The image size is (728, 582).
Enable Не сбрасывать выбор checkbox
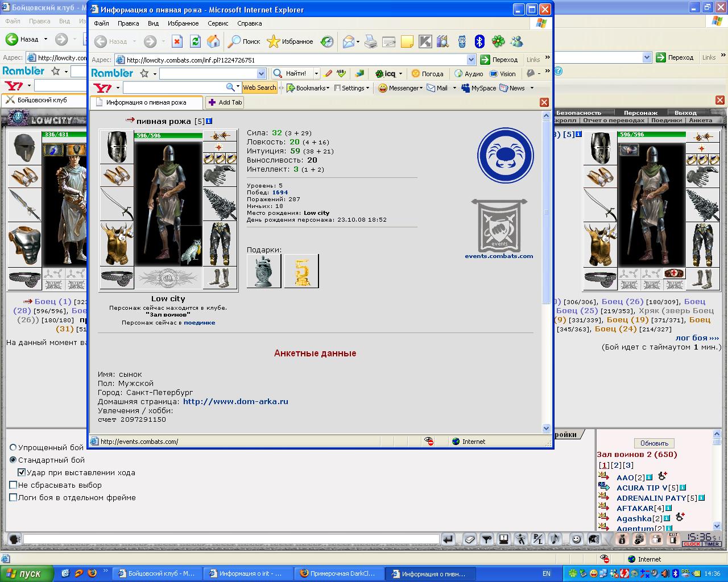pos(13,485)
